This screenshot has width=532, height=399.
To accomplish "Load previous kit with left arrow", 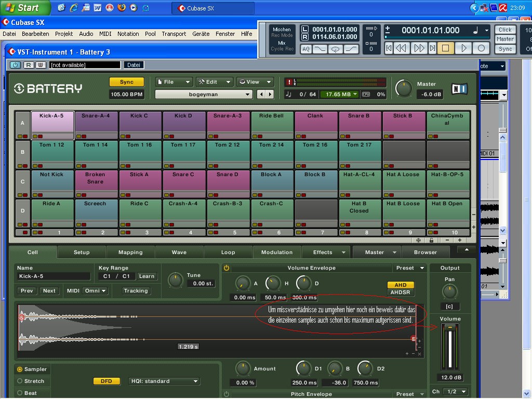I will 261,95.
